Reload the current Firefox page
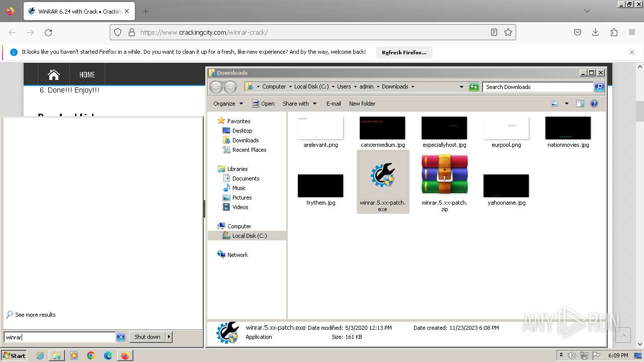The width and height of the screenshot is (644, 362). click(48, 32)
